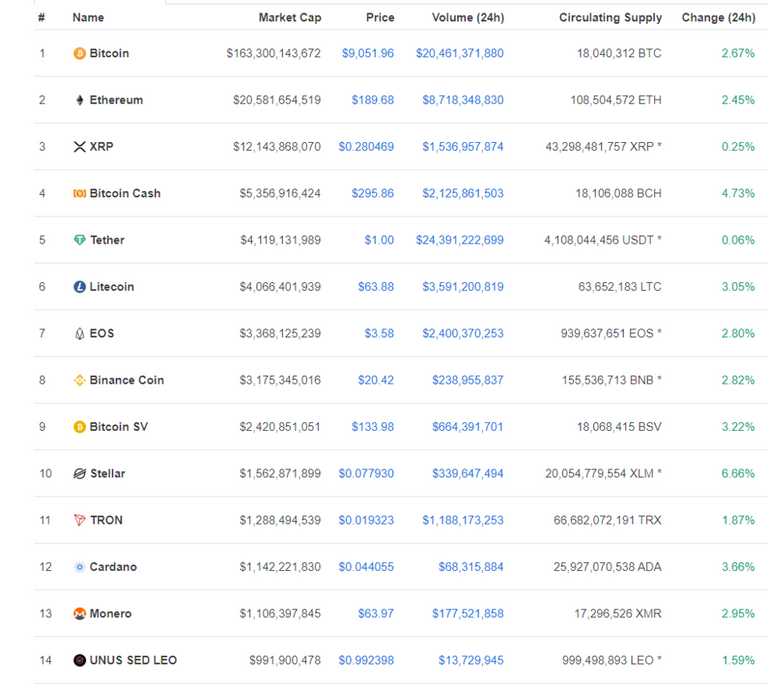768x685 pixels.
Task: Open the Stellar name link
Action: click(x=108, y=473)
